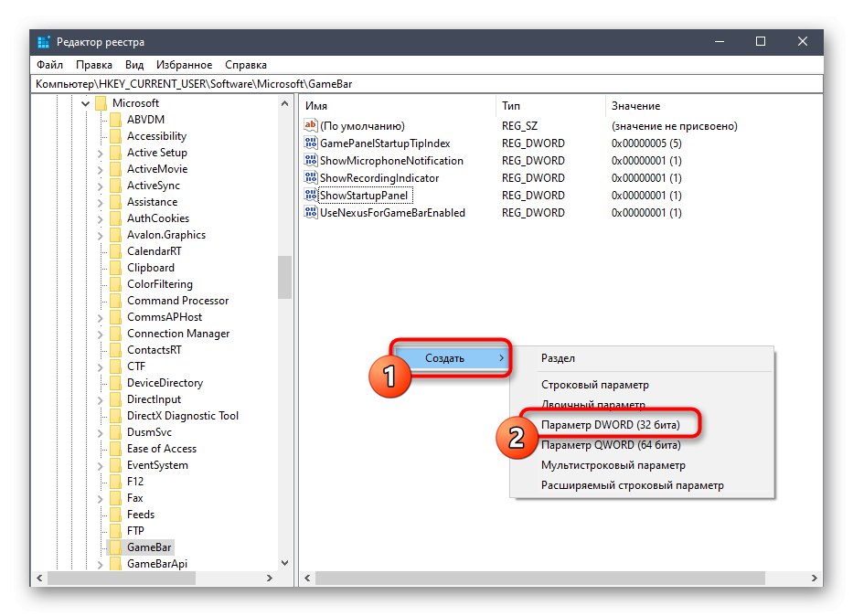Expand the Assistance node
This screenshot has height=616, width=853.
pos(100,203)
